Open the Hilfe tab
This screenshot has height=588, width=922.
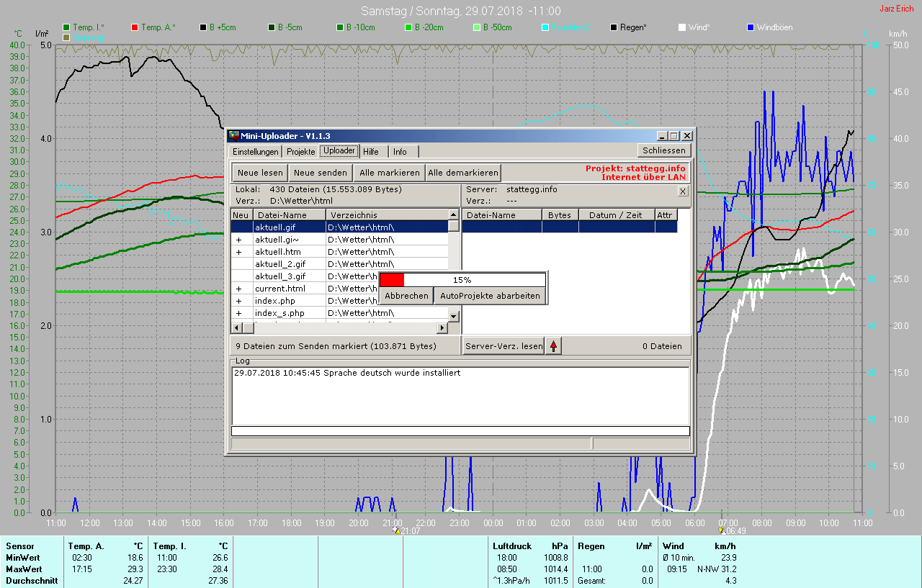tap(371, 152)
